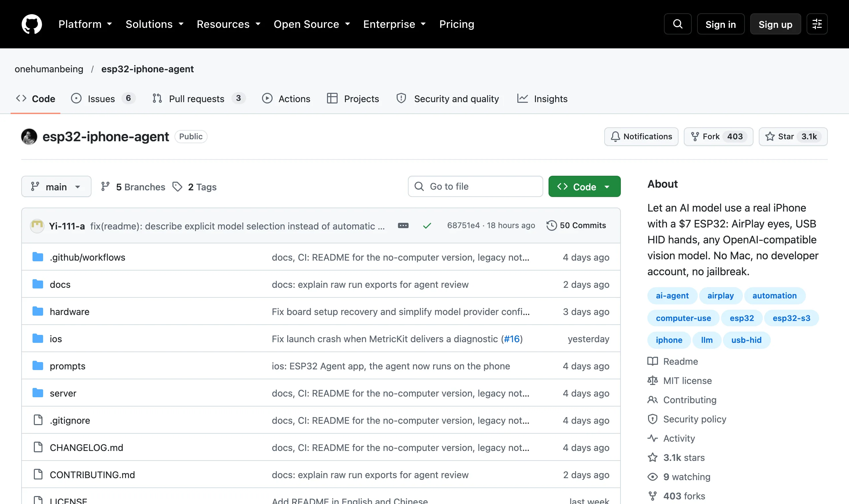Switch to the Pull requests tab
Viewport: 849px width, 504px height.
(x=199, y=99)
